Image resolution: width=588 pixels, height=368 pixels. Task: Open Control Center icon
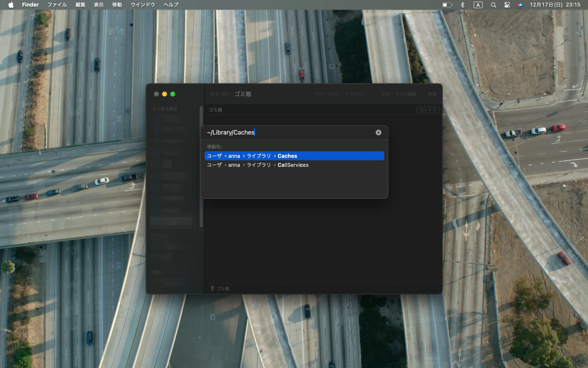[x=507, y=5]
